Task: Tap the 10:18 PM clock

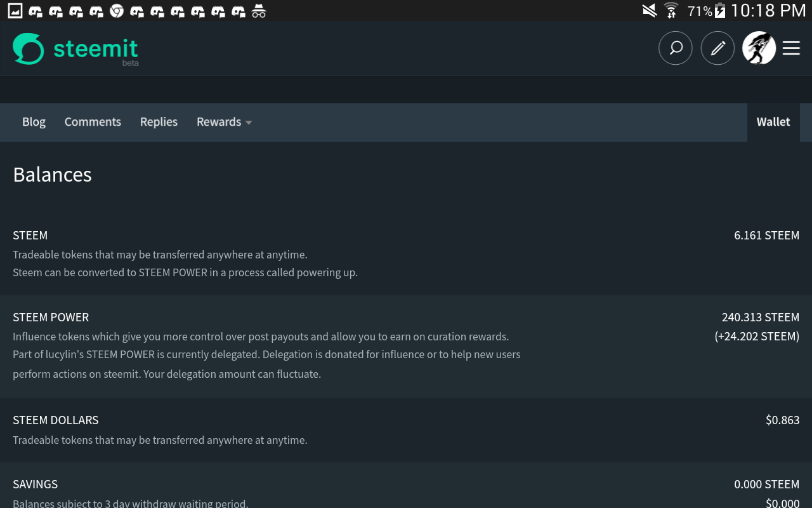Action: point(768,11)
